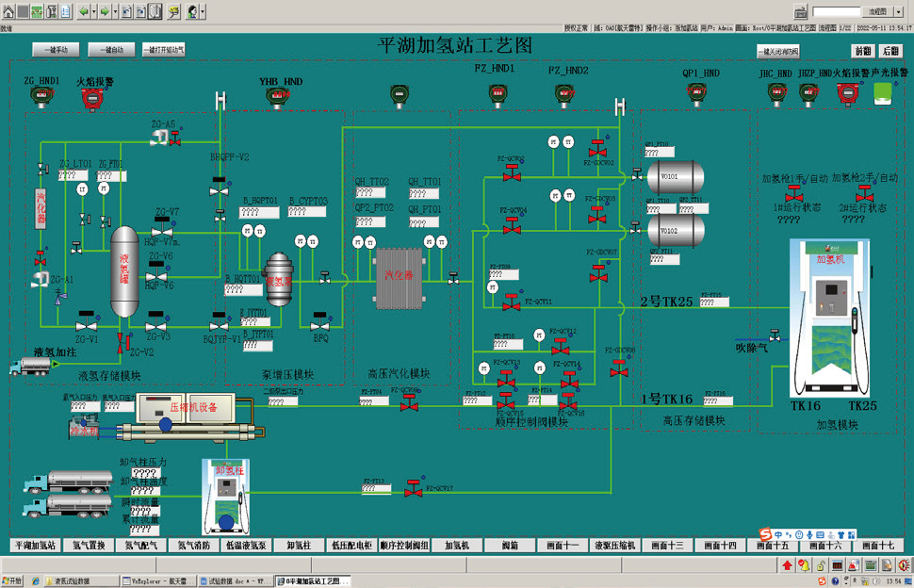Viewport: 914px width, 588px height.
Task: Click the green forward arrow icon
Action: [105, 11]
